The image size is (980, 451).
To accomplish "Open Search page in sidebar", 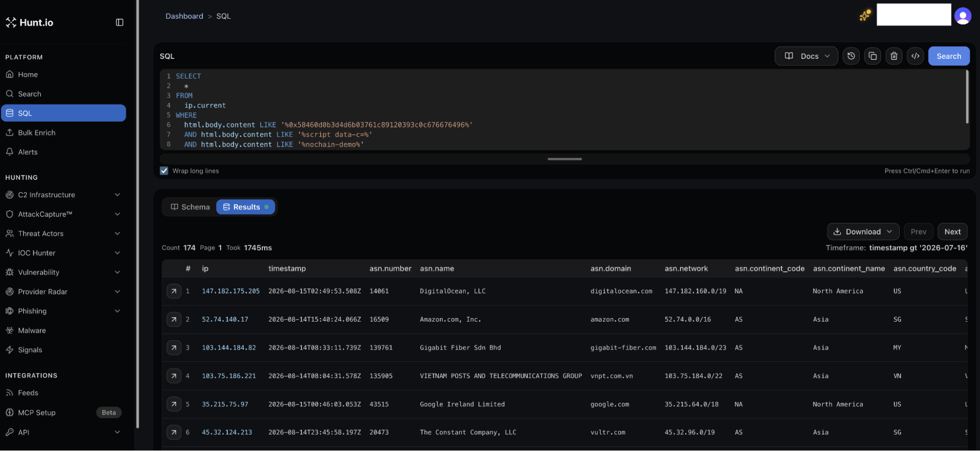I will [x=63, y=94].
